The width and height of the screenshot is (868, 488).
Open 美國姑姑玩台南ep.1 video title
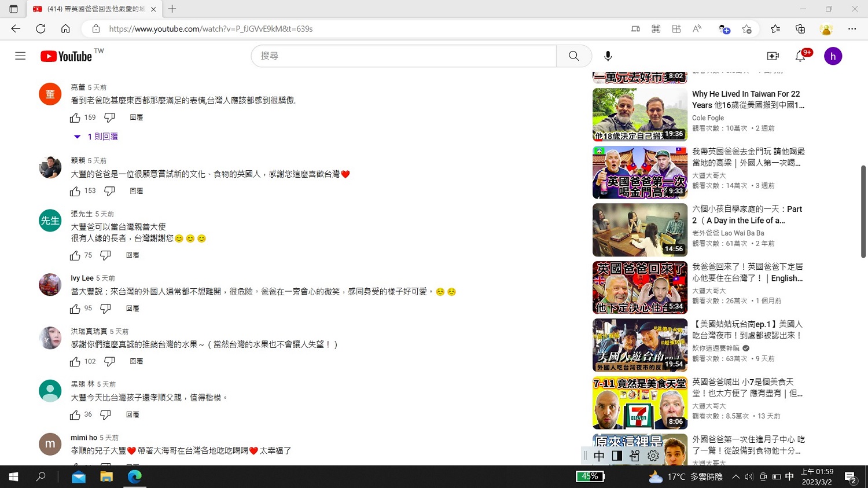pyautogui.click(x=747, y=330)
